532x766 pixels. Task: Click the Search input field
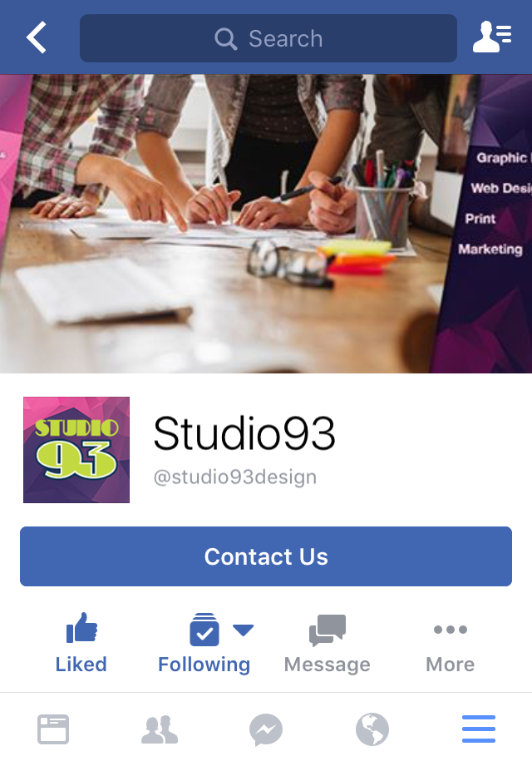click(x=268, y=38)
